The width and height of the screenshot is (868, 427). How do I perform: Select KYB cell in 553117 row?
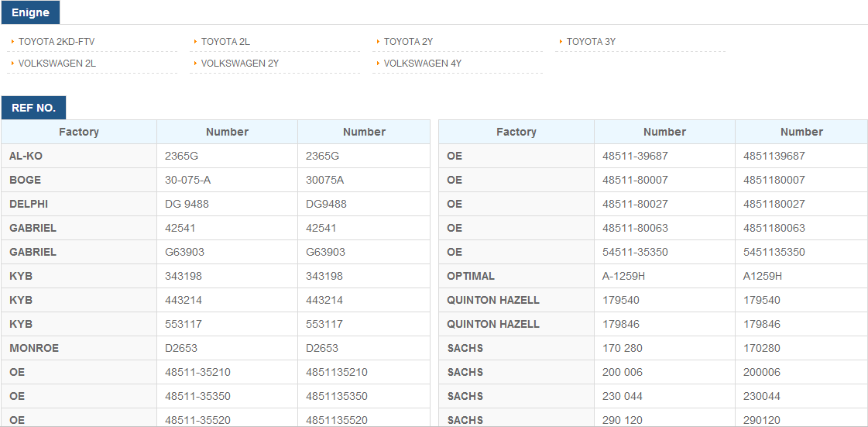[79, 324]
